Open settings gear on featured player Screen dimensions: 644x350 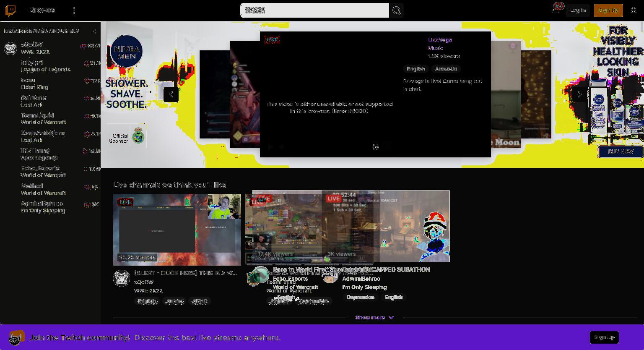pos(376,147)
